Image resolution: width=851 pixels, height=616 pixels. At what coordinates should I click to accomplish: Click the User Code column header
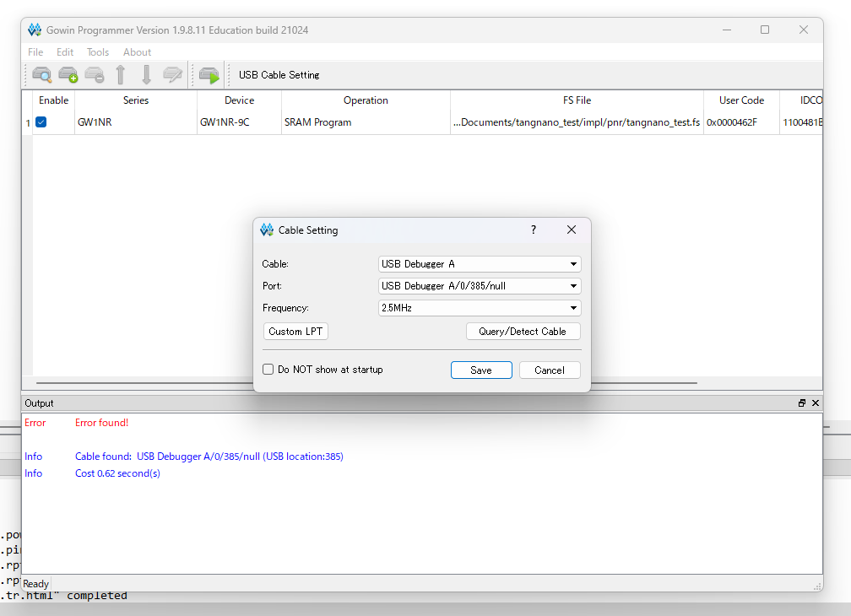(x=741, y=100)
